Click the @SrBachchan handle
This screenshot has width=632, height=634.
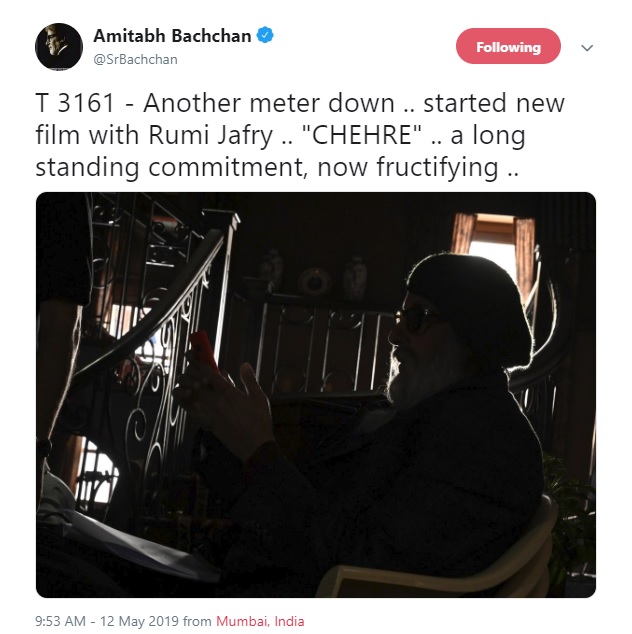pos(135,59)
